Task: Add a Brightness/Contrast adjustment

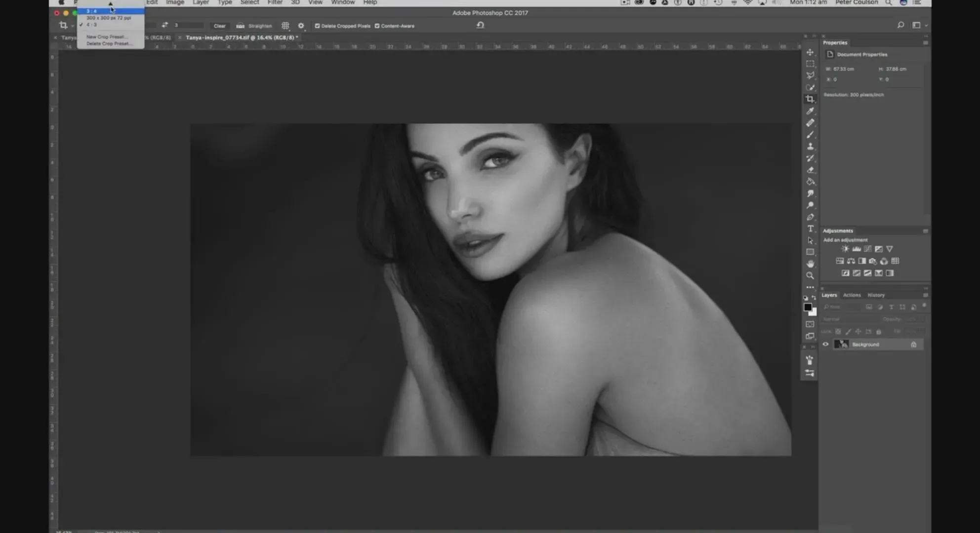Action: (845, 249)
